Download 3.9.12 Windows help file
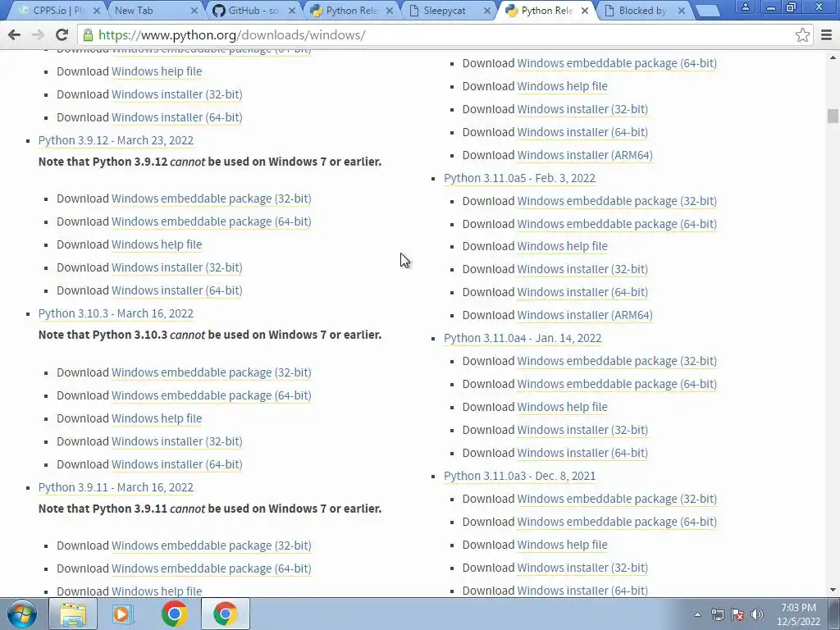This screenshot has width=840, height=630. pos(157,244)
